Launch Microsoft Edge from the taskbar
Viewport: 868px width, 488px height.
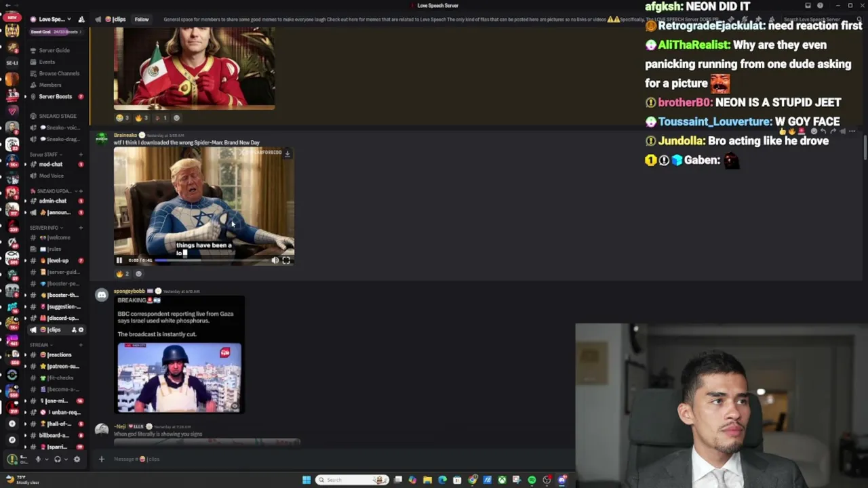point(442,480)
